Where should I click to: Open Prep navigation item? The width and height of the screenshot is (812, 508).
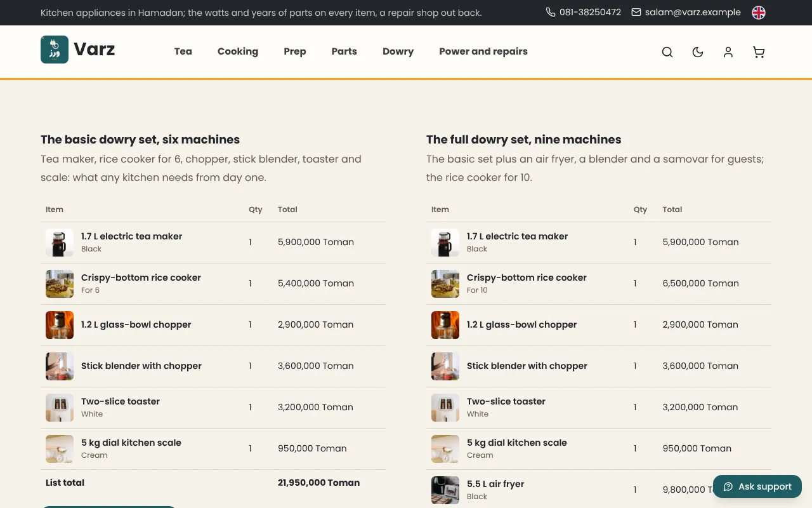coord(295,51)
